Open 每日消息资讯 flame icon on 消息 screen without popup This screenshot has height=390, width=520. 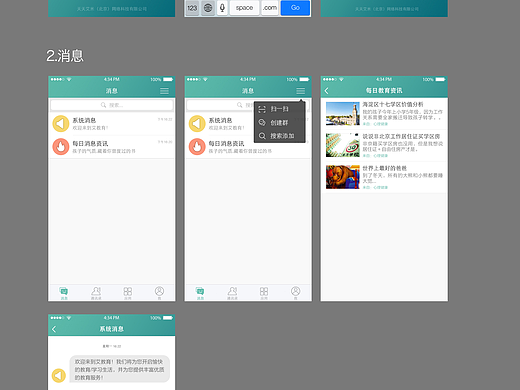61,147
